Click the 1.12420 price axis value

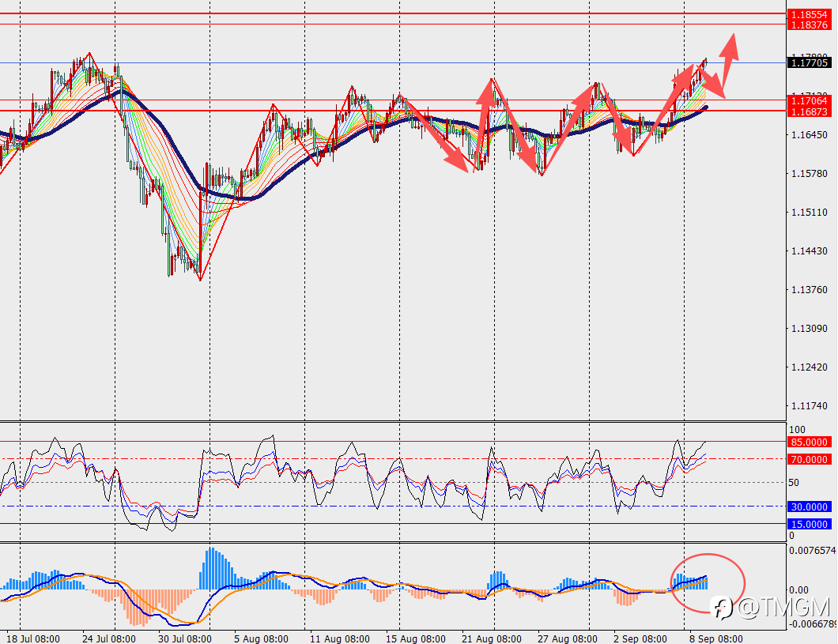click(809, 367)
